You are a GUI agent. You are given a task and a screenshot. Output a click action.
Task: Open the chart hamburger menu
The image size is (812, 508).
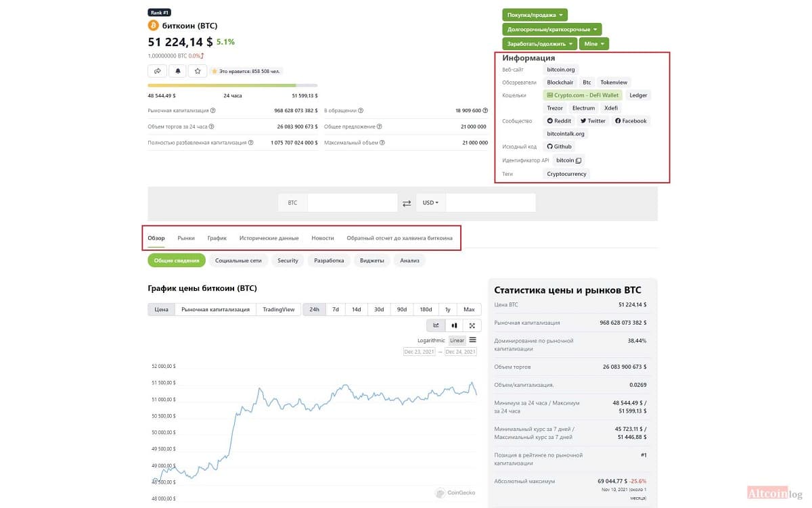tap(472, 340)
